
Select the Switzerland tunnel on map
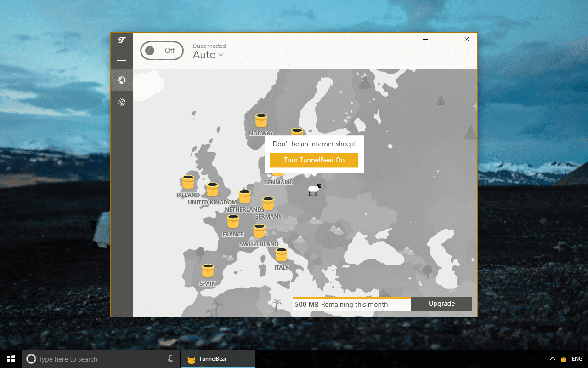(x=260, y=231)
